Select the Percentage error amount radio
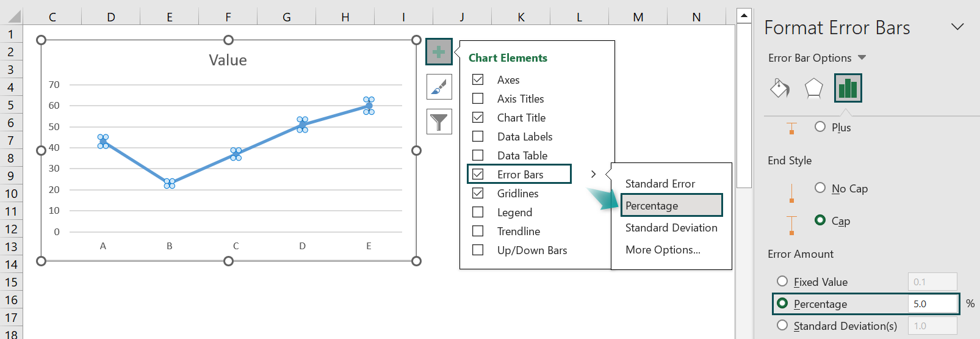980x339 pixels. coord(782,303)
